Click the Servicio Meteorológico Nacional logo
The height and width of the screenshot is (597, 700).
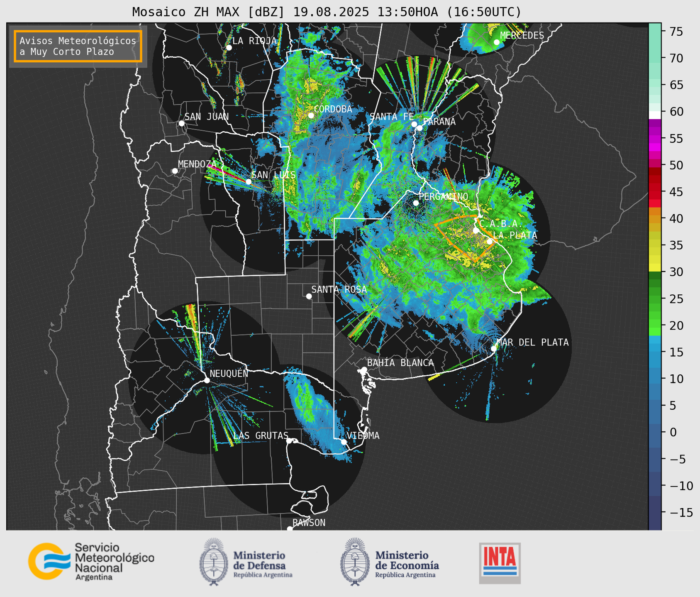[x=91, y=561]
